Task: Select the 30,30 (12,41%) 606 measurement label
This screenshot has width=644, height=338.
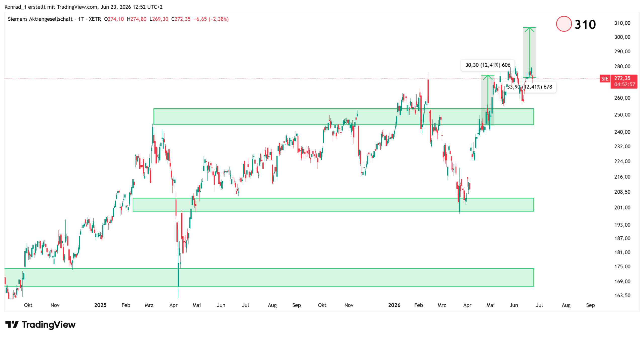Action: (488, 65)
